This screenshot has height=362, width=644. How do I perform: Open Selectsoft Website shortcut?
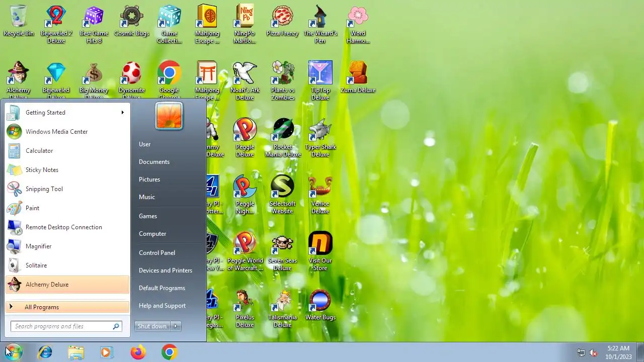[x=283, y=195]
